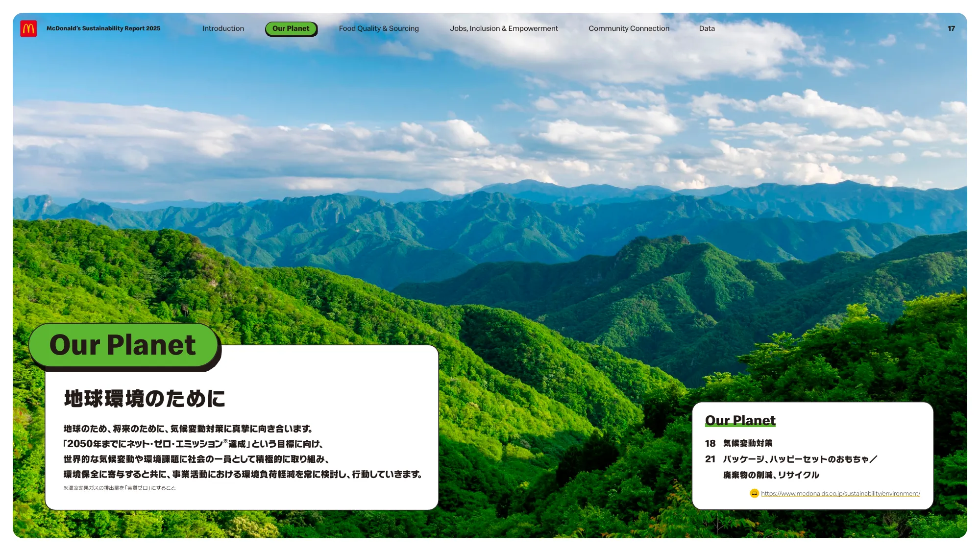Click the line 廃棄物の削減、リサイクル
980x551 pixels.
[x=771, y=475]
